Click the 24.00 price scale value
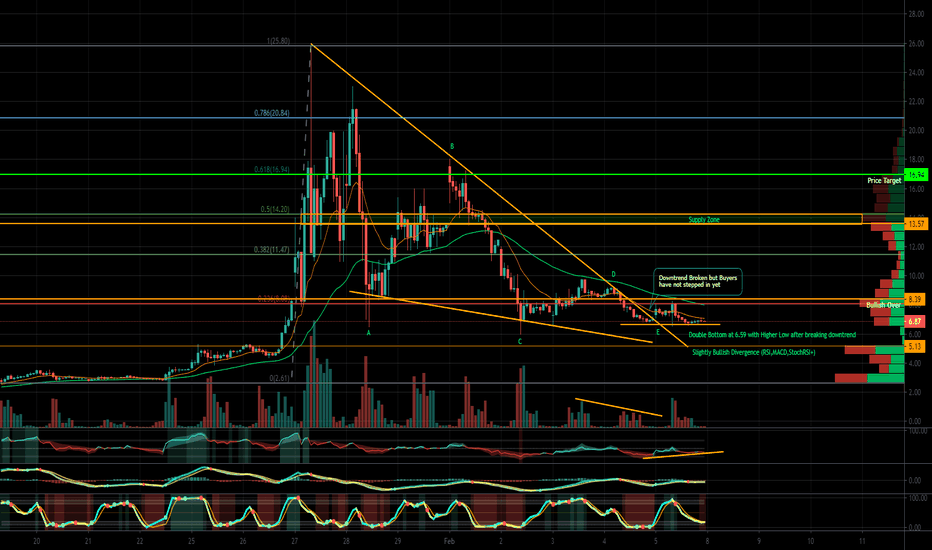932x550 pixels. click(x=915, y=73)
